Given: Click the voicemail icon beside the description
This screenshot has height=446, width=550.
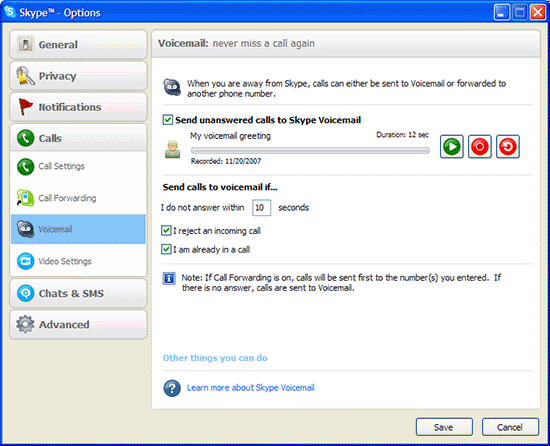Looking at the screenshot, I should (x=172, y=87).
